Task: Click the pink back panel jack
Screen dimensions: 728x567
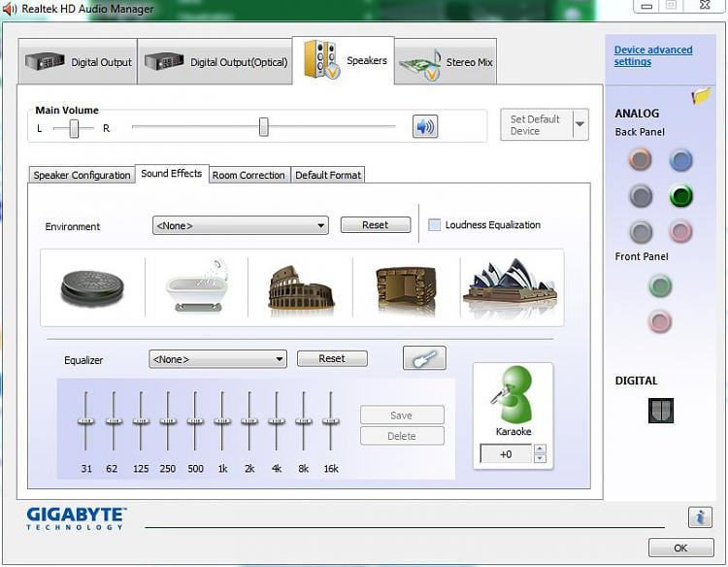Action: (681, 231)
